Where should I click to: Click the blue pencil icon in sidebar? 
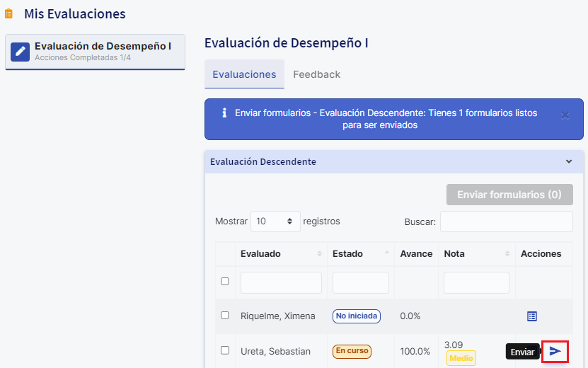tap(21, 52)
